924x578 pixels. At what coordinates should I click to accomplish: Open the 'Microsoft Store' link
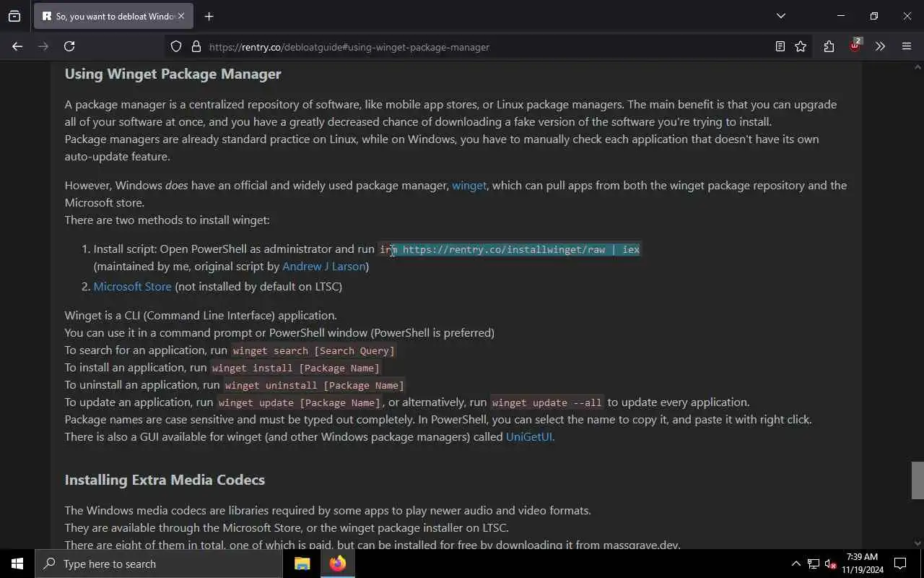[x=132, y=287]
